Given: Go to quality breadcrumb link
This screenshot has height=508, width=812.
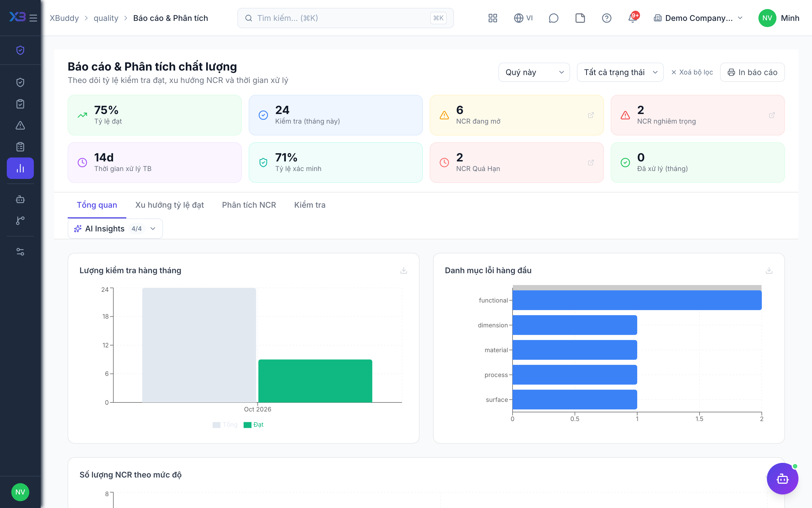Looking at the screenshot, I should point(106,18).
